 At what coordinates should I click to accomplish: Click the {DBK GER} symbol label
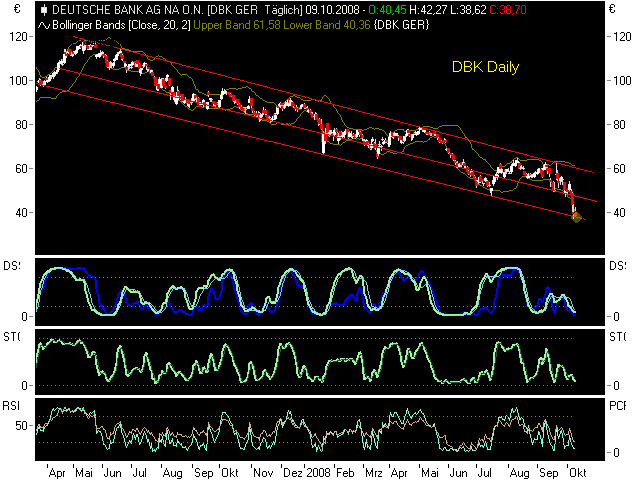pyautogui.click(x=401, y=25)
